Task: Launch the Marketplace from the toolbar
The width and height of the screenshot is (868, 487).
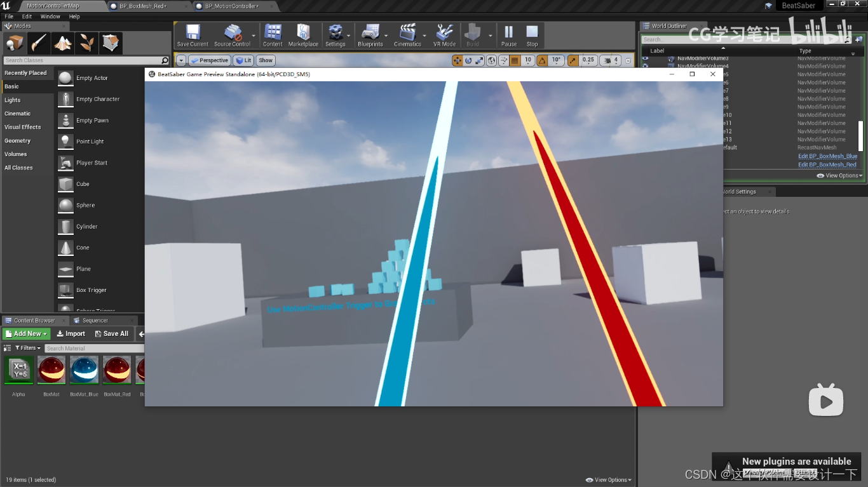Action: click(303, 36)
